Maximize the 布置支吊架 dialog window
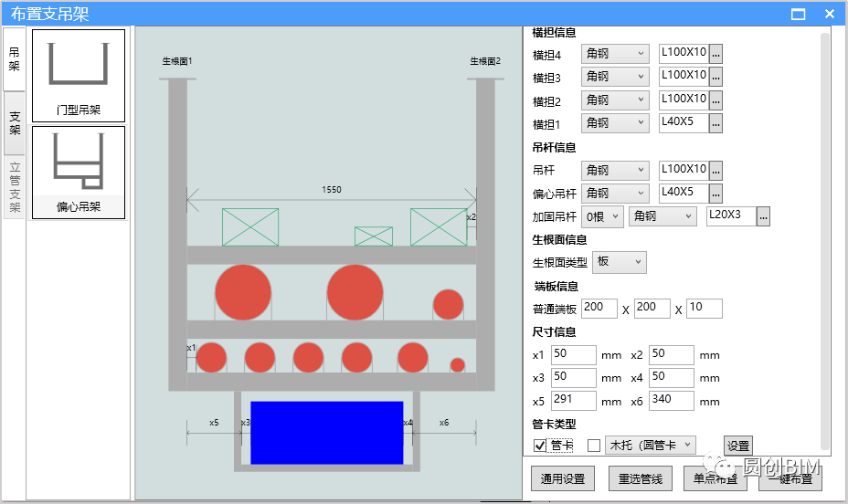 point(799,14)
